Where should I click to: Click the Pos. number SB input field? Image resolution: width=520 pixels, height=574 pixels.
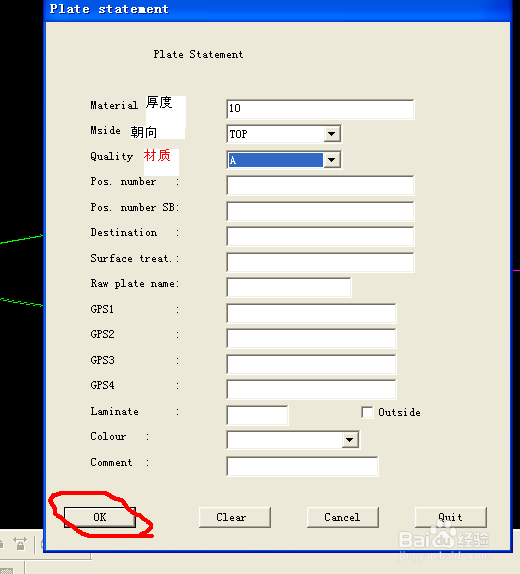320,211
